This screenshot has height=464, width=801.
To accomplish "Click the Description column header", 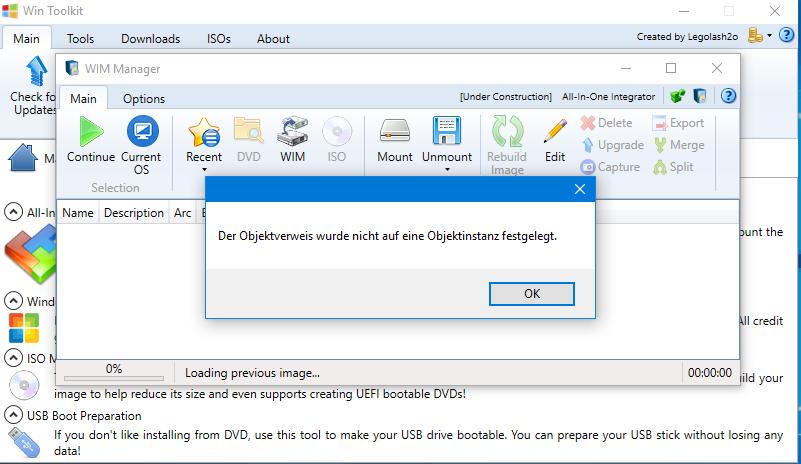I will (x=134, y=213).
